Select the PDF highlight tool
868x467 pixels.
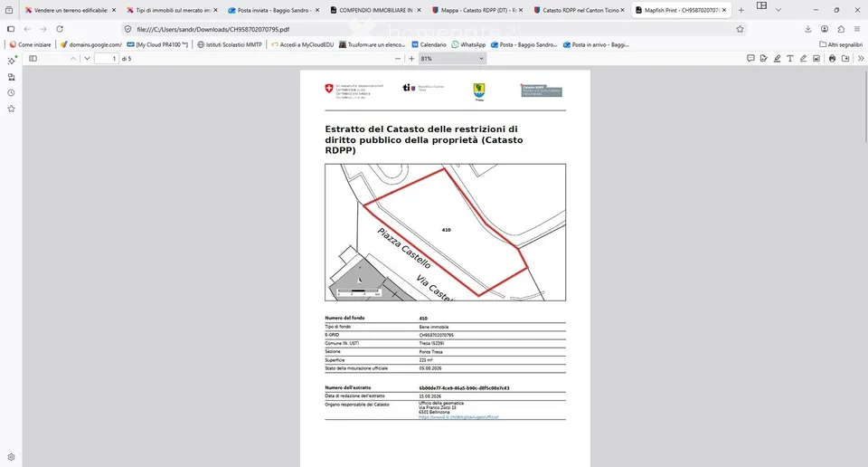(778, 58)
